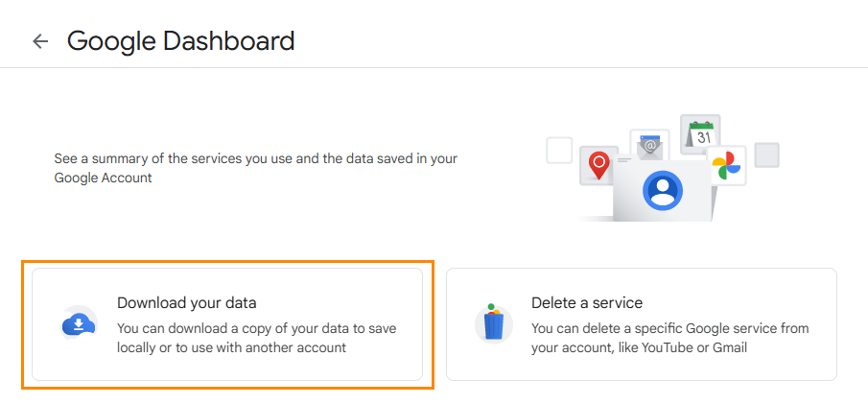Select the Download your data card
This screenshot has height=404, width=868.
coord(227,324)
